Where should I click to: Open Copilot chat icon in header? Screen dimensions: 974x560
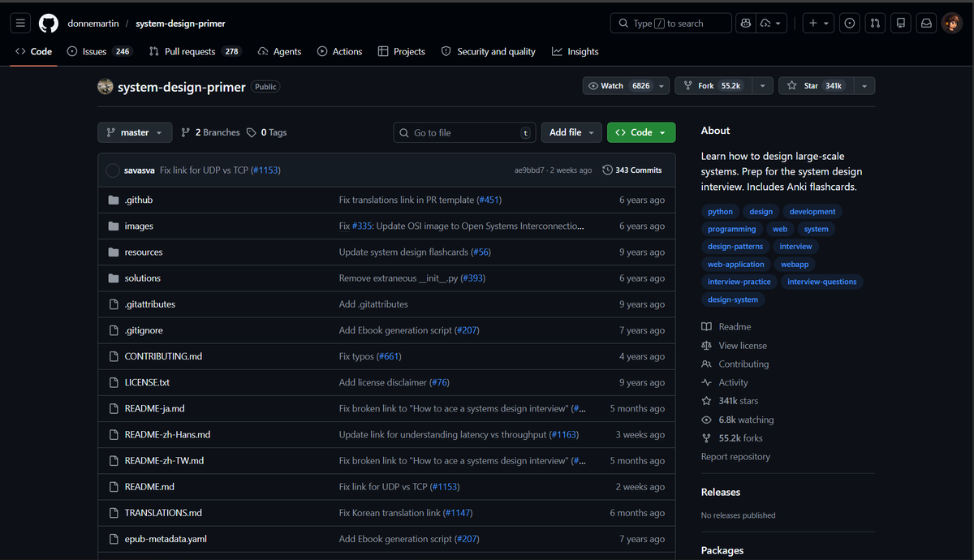tap(745, 24)
